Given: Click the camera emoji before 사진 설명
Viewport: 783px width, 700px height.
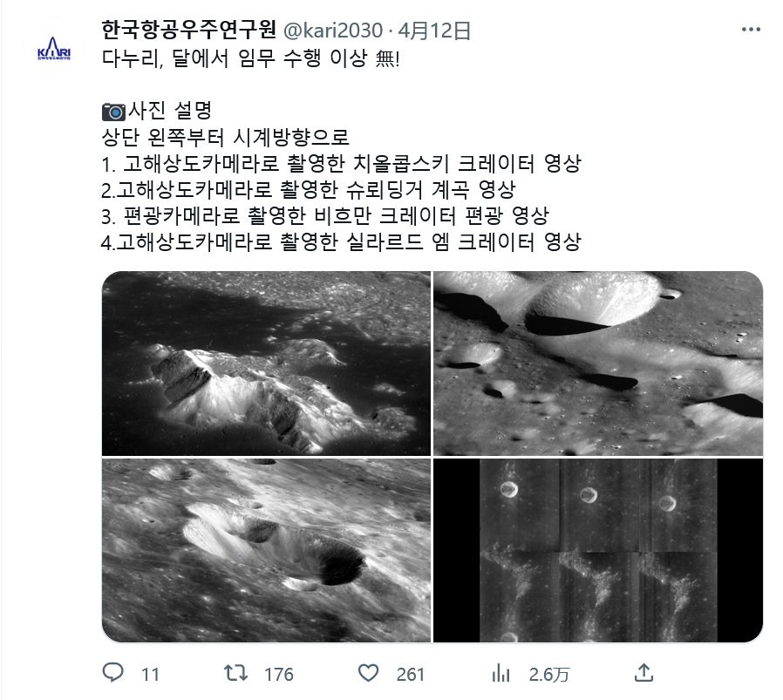Looking at the screenshot, I should 114,112.
